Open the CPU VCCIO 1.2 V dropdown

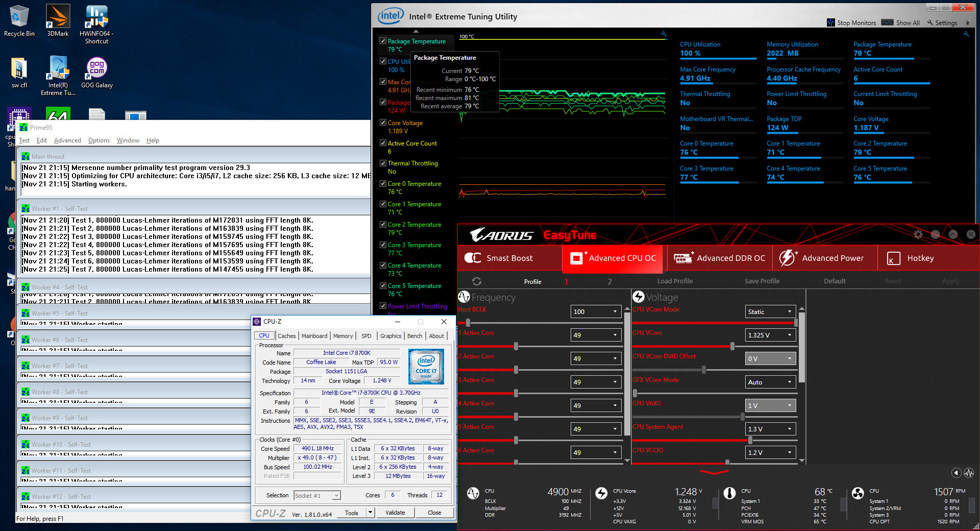click(771, 452)
